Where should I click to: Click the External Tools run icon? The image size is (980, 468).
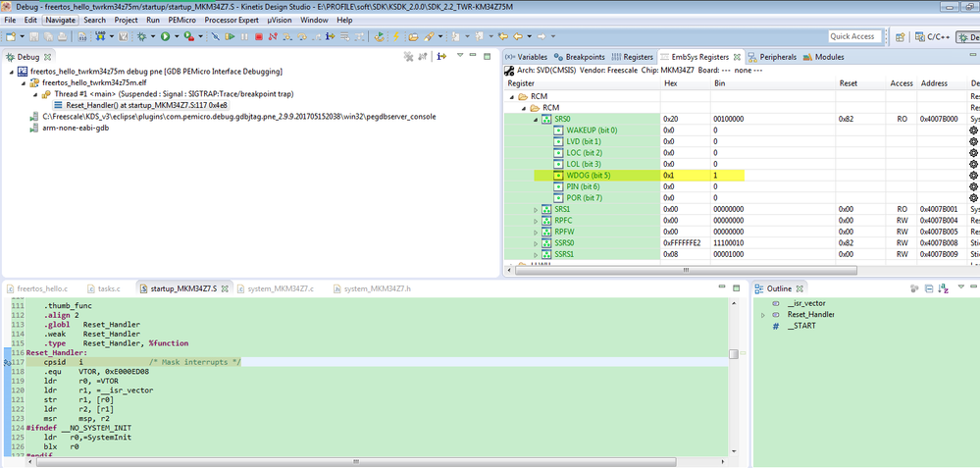click(x=188, y=36)
